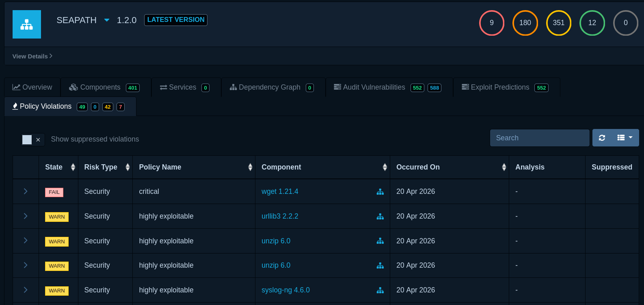Open dependency graph icon for urllib3 2.2.2

[380, 217]
